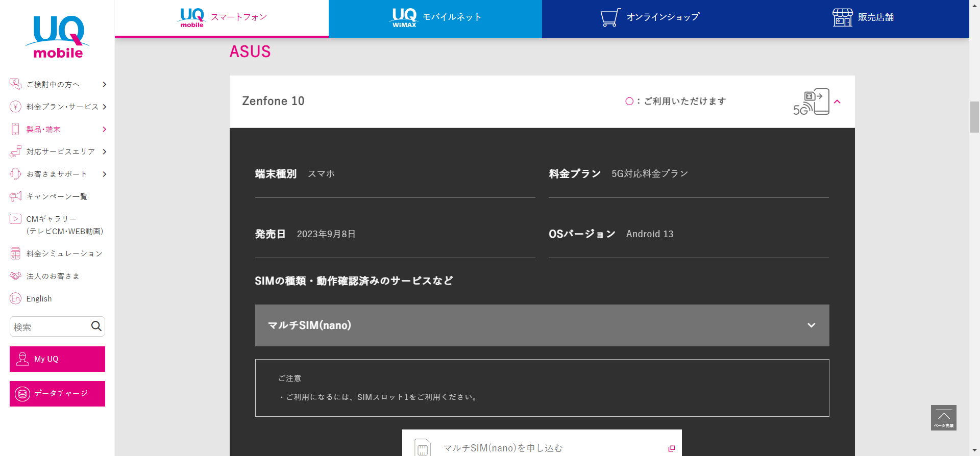
Task: Open 法人のお客さま link
Action: tap(53, 276)
